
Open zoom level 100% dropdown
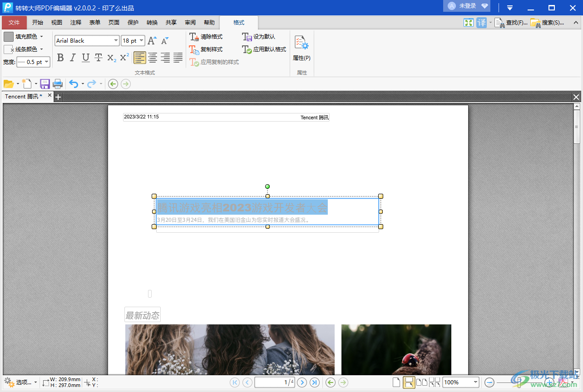475,382
